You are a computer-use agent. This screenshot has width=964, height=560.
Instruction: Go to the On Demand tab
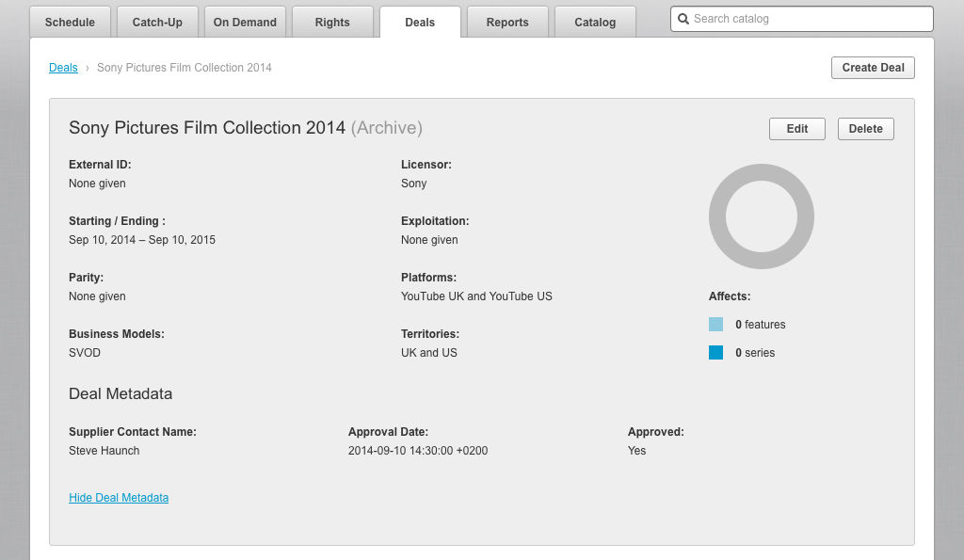point(245,23)
